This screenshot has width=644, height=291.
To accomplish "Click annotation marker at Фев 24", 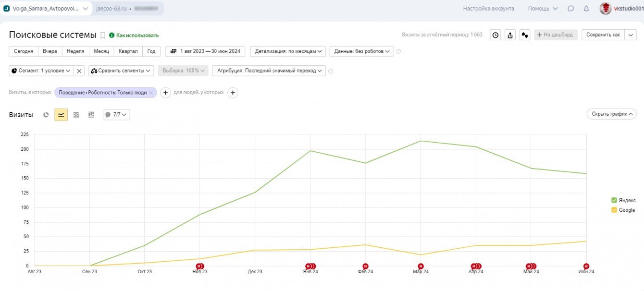I will coord(365,266).
